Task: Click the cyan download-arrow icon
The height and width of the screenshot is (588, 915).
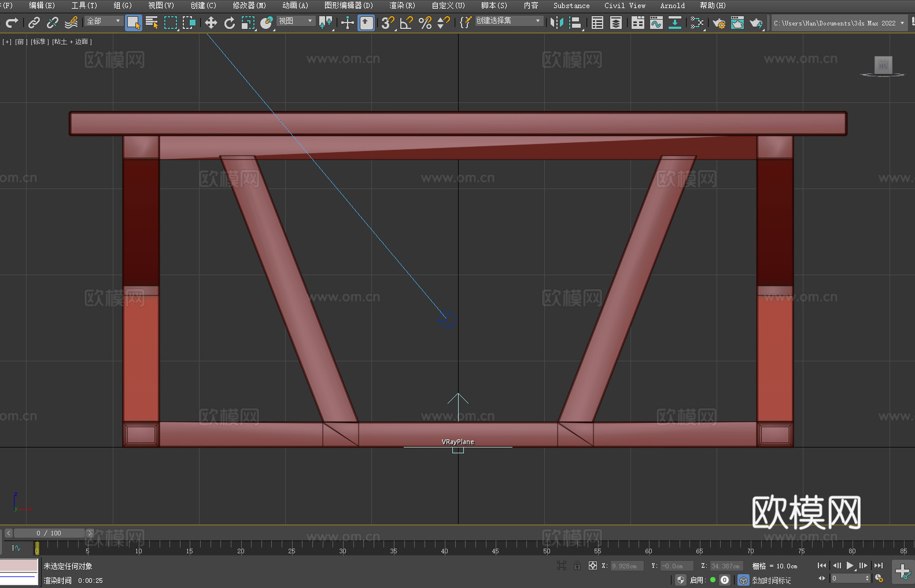Action: 675,23
